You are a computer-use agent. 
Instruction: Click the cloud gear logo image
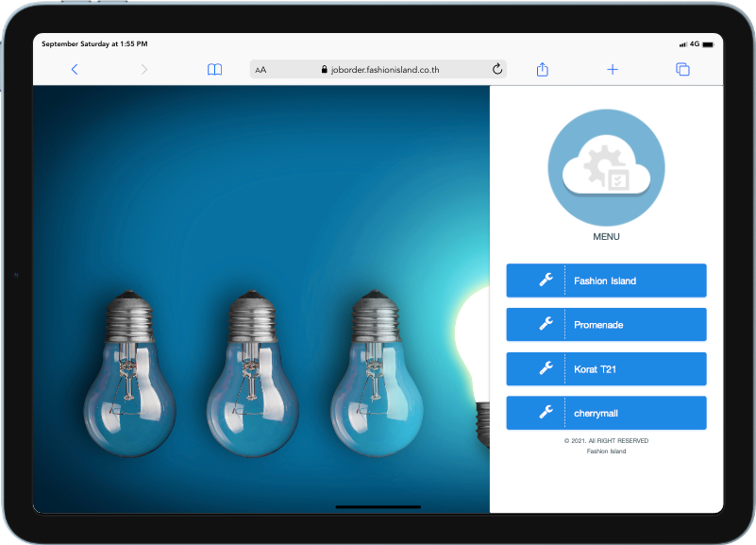(606, 166)
